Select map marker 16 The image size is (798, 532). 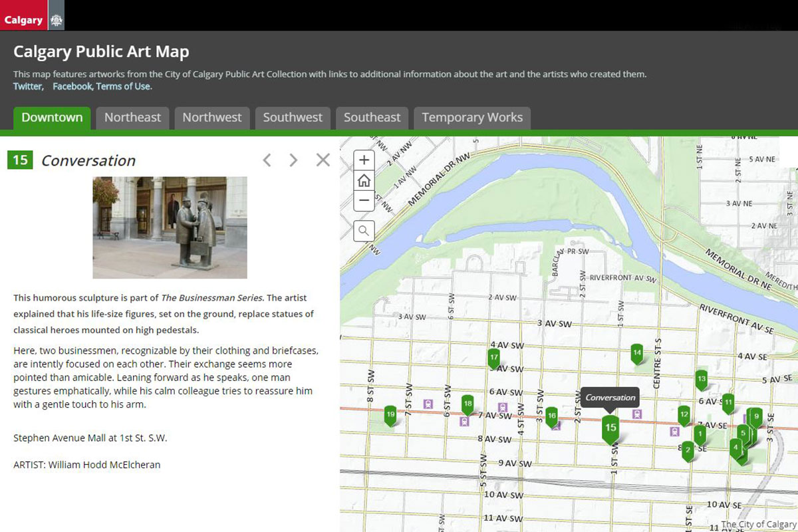pos(551,417)
